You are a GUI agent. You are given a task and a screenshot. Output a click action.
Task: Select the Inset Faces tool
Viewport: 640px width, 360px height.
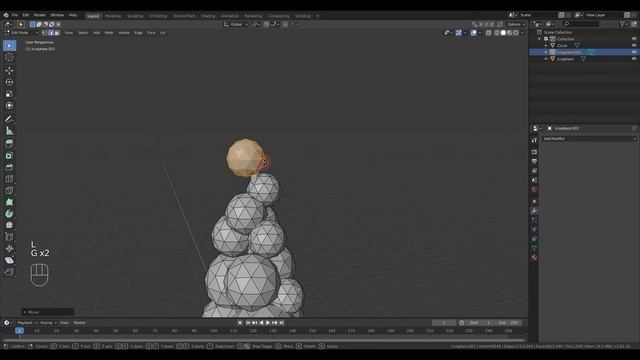9,156
